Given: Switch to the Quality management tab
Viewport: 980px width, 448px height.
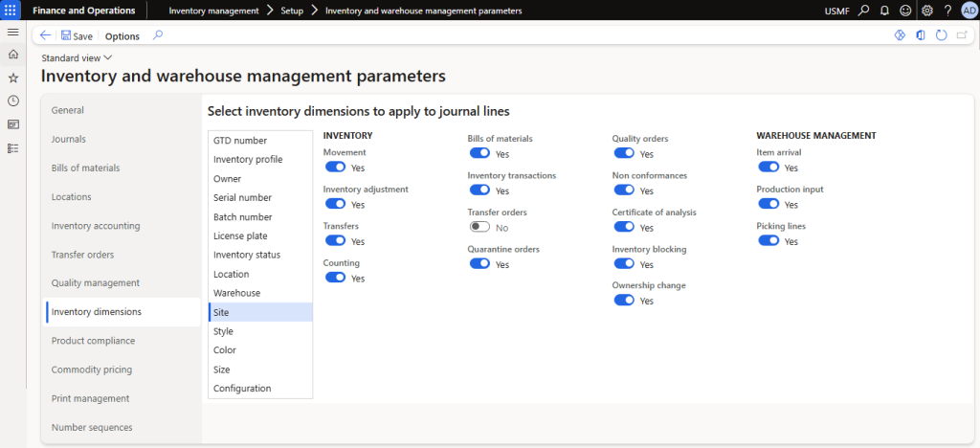Looking at the screenshot, I should 95,283.
